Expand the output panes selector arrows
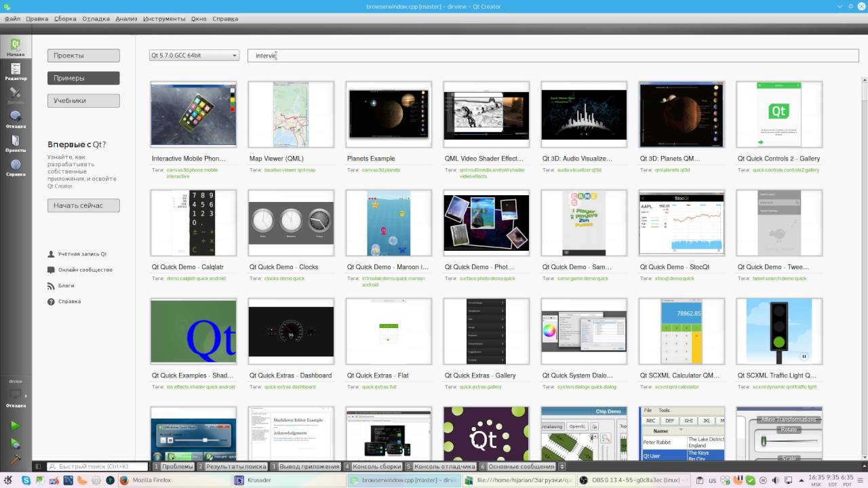 561,466
